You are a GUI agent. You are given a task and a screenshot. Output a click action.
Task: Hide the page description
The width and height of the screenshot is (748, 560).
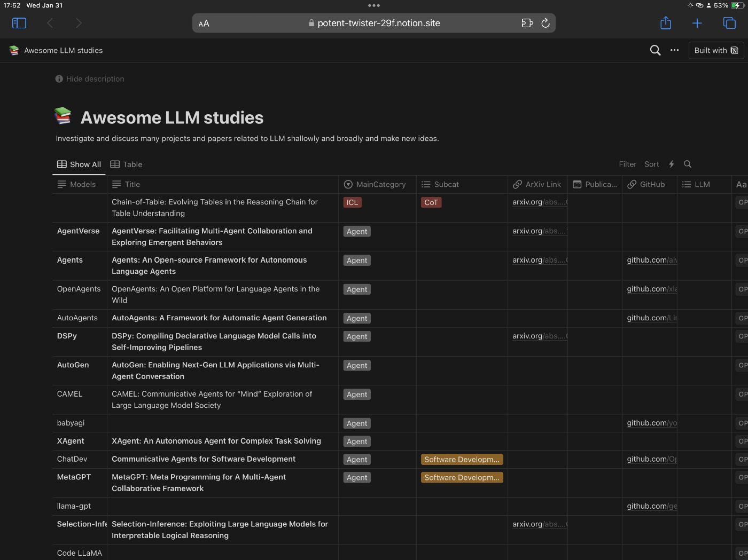[x=90, y=79]
